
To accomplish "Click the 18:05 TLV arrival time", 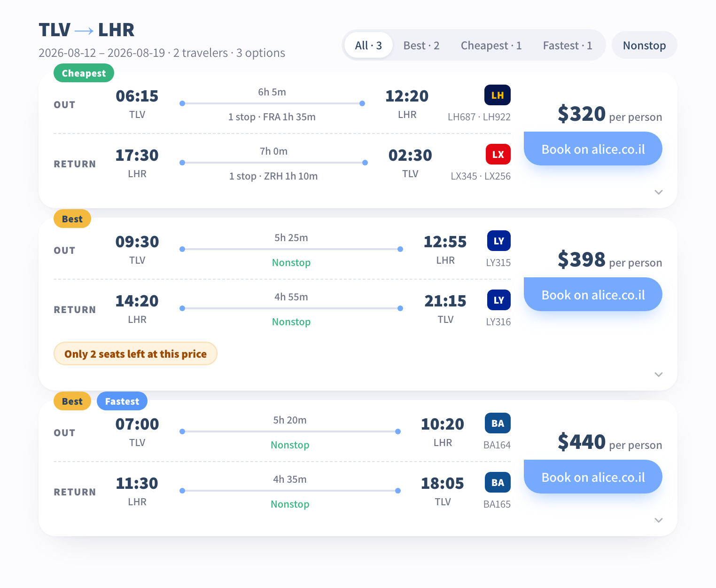I will point(443,491).
